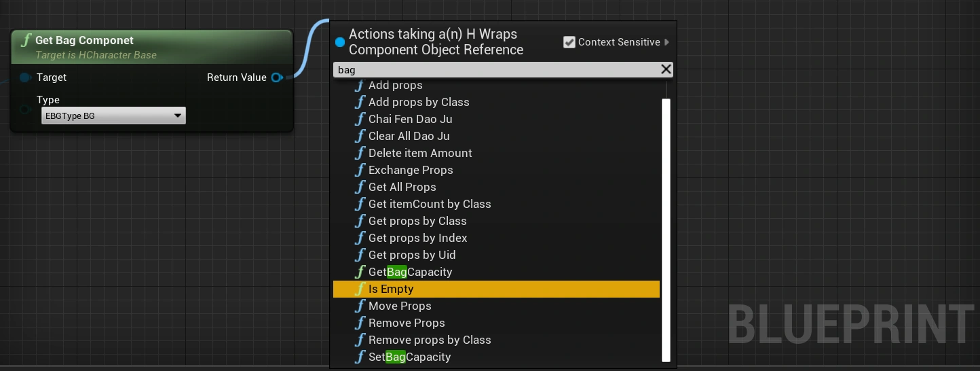Pick the Exchange Props action
The width and height of the screenshot is (980, 371).
[410, 170]
